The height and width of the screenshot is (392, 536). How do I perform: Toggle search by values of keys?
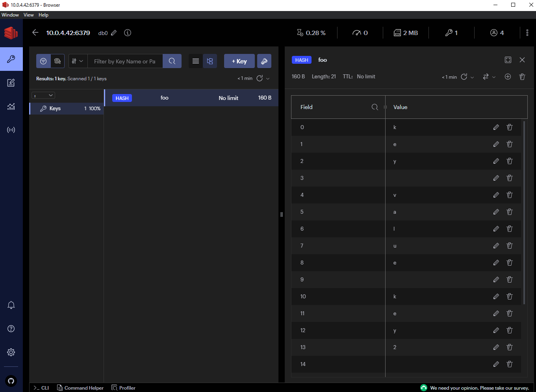pyautogui.click(x=57, y=61)
